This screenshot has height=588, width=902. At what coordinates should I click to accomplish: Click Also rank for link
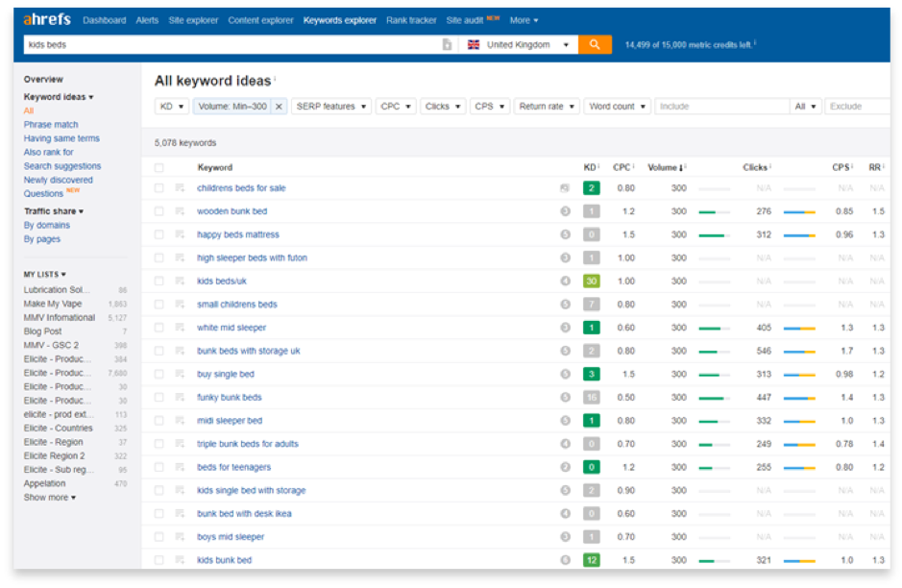[48, 152]
